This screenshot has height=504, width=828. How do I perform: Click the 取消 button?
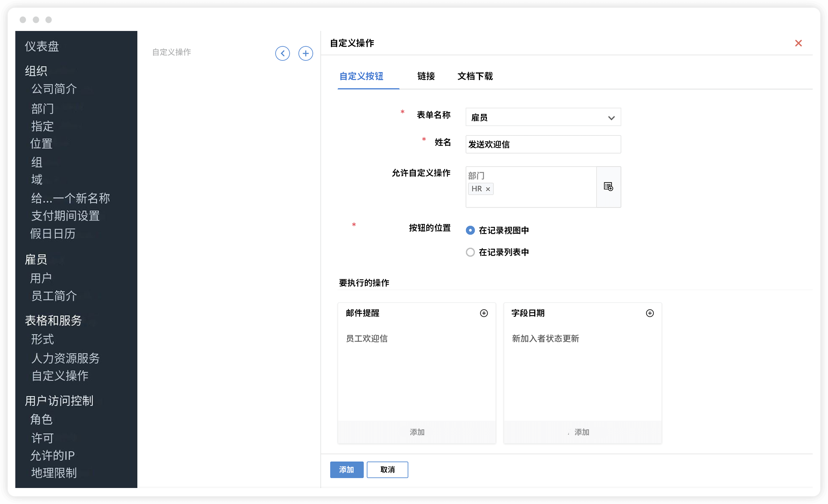coord(387,470)
